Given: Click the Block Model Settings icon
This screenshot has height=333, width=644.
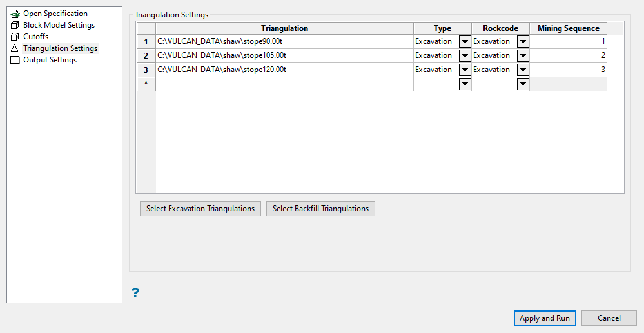Looking at the screenshot, I should 15,25.
